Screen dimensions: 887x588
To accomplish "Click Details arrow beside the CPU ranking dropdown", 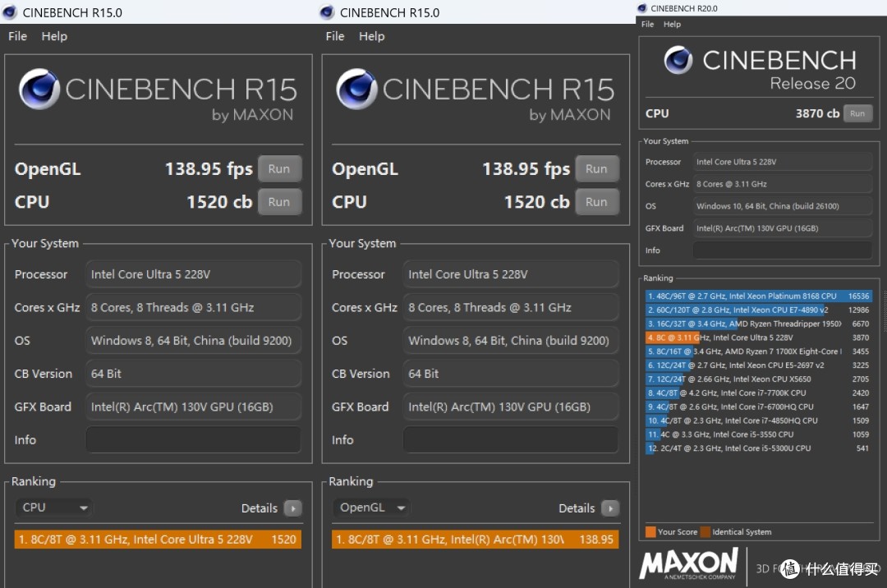I will (x=293, y=508).
